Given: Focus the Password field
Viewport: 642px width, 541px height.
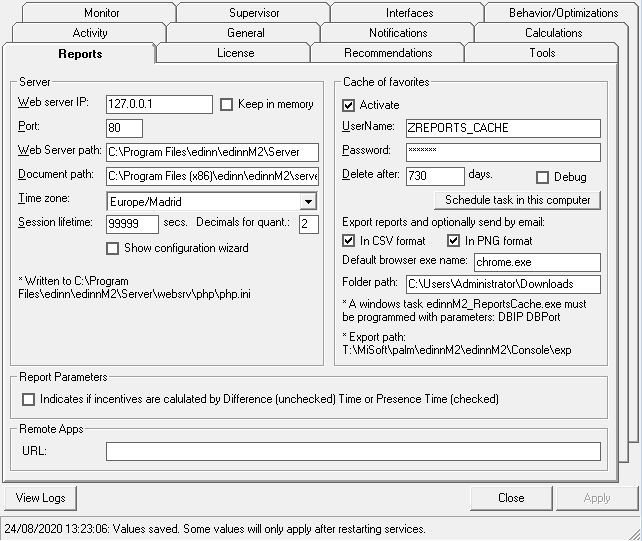Looking at the screenshot, I should (x=503, y=152).
